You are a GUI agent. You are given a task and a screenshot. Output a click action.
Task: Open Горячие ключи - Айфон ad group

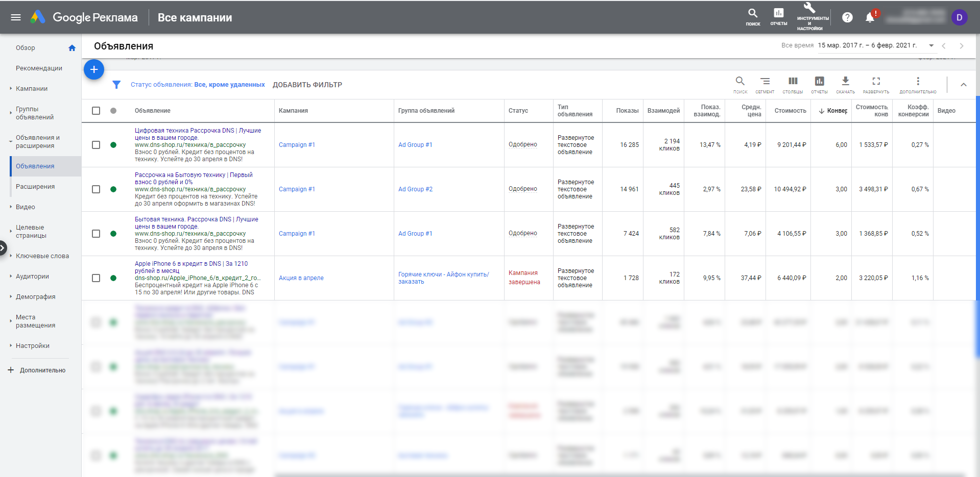[x=444, y=278]
